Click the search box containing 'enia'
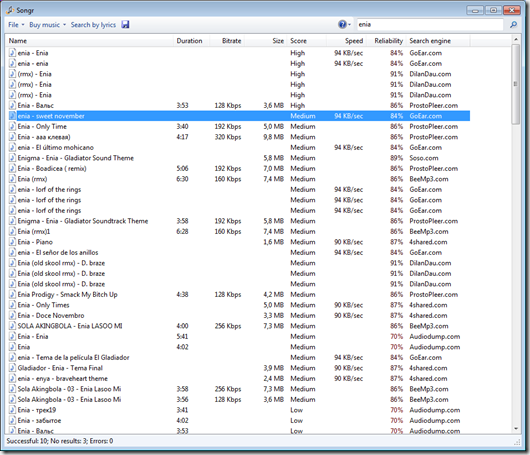Image resolution: width=530 pixels, height=455 pixels. click(429, 24)
